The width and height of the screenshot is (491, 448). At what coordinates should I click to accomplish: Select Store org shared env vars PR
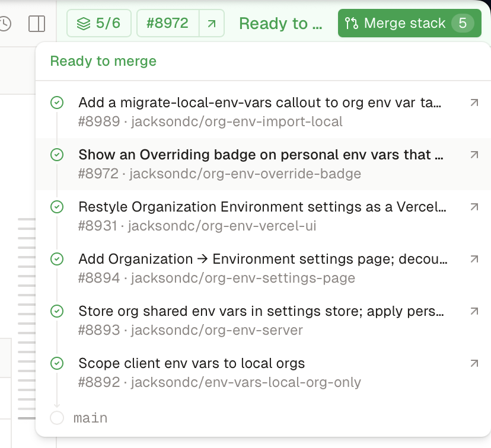click(x=263, y=321)
